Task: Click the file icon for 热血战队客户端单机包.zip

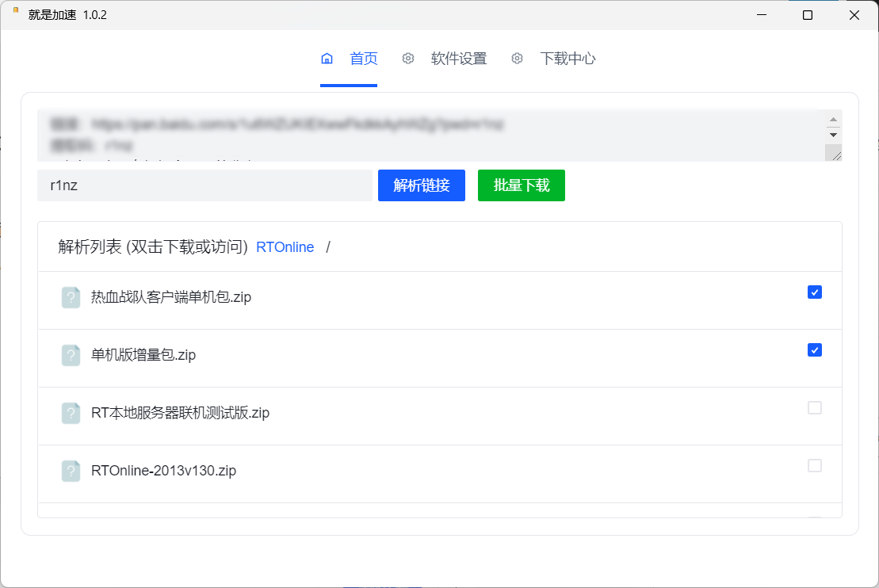Action: tap(71, 297)
